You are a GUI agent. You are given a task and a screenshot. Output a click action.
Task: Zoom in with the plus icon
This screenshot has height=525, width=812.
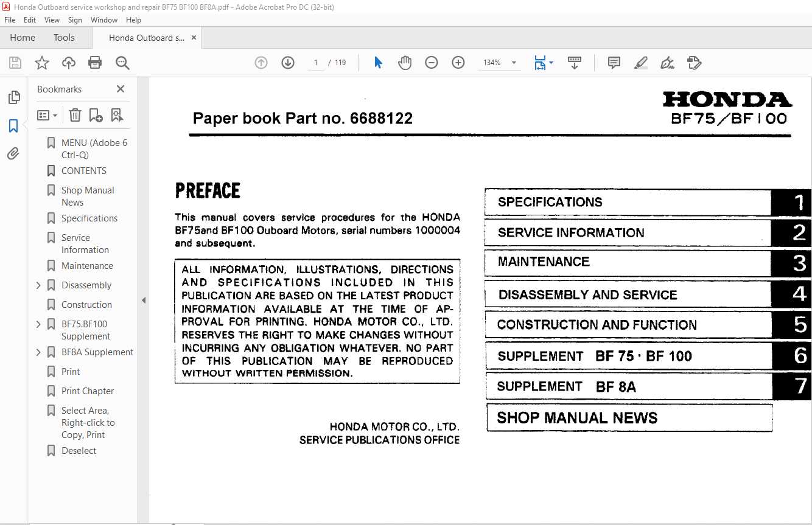point(458,63)
